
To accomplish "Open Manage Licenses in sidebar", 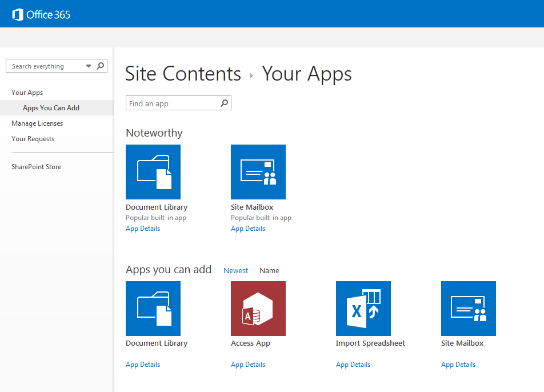I will pyautogui.click(x=37, y=123).
